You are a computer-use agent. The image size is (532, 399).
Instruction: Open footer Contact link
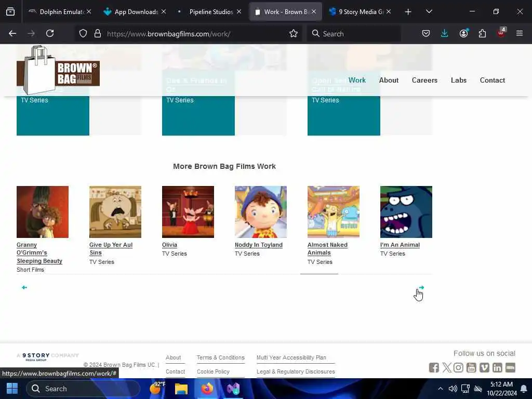[176, 372]
